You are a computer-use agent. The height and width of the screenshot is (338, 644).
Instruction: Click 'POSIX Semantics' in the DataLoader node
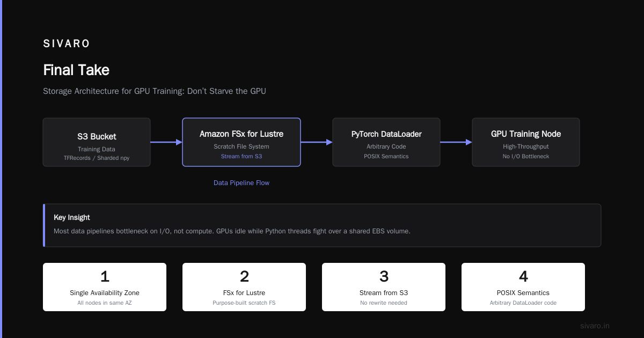coord(386,157)
